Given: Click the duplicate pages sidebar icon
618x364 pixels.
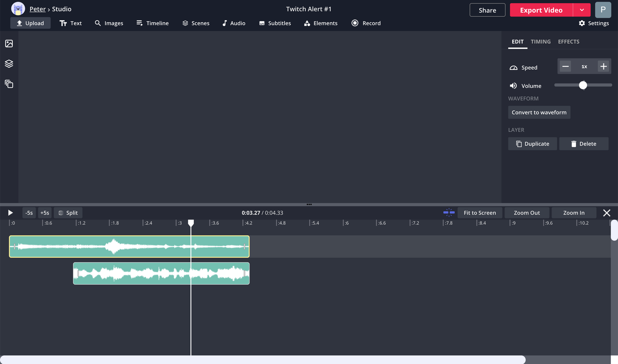Looking at the screenshot, I should (9, 84).
